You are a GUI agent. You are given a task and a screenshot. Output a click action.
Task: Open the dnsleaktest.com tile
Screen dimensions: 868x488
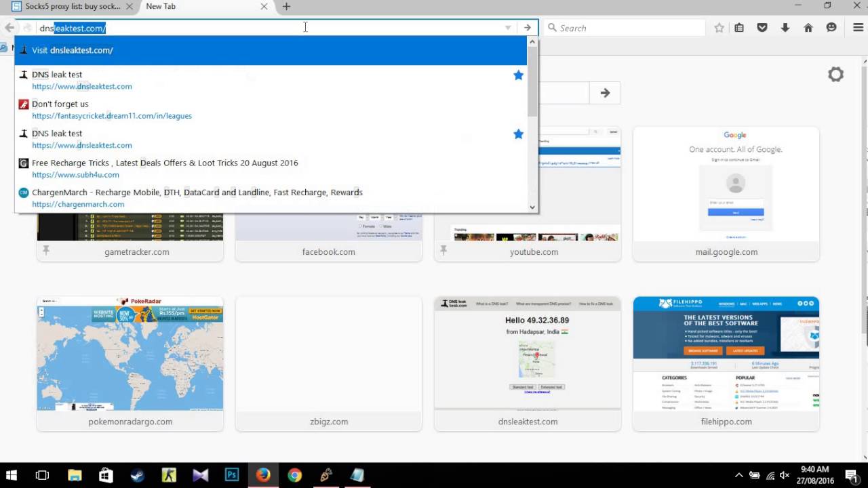click(x=528, y=363)
